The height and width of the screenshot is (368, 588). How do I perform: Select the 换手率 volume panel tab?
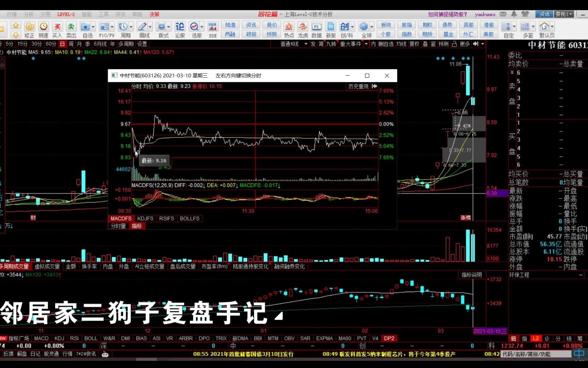tap(89, 266)
